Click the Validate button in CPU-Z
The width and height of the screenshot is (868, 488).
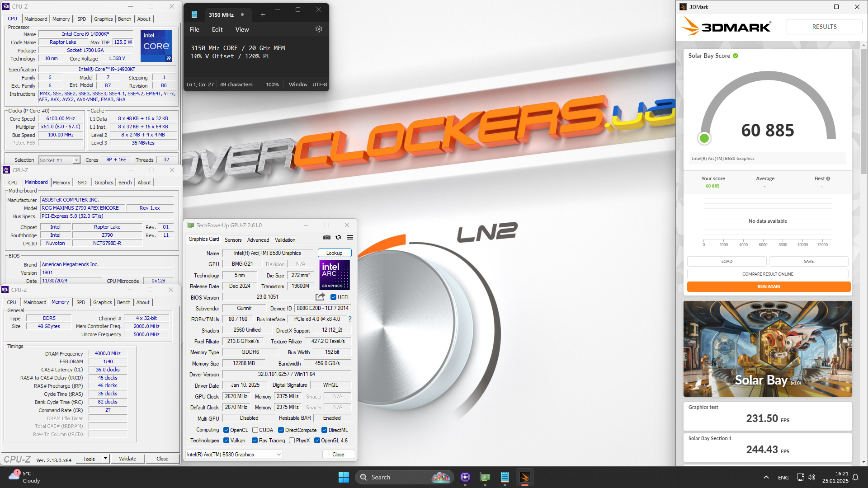(127, 459)
